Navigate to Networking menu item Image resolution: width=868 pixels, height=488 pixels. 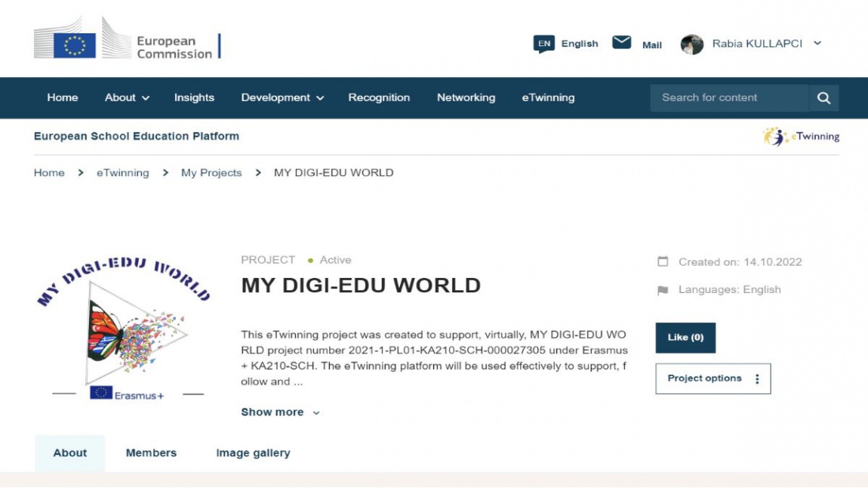point(466,97)
